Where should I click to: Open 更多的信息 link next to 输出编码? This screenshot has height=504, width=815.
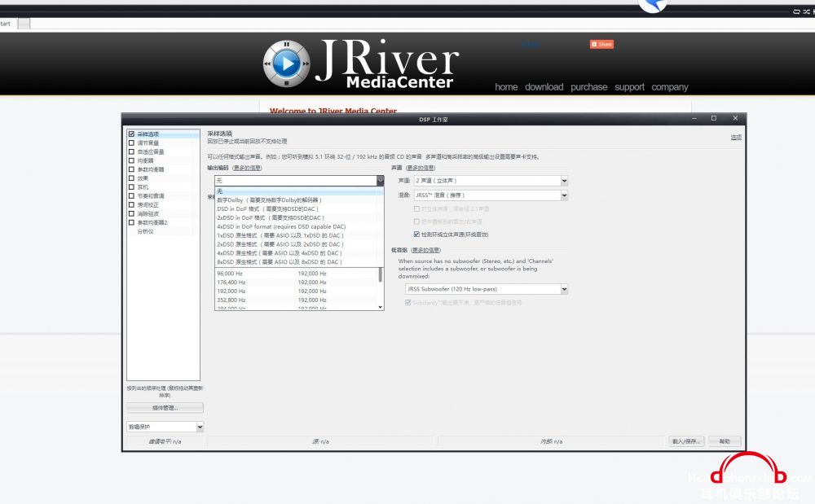point(248,168)
